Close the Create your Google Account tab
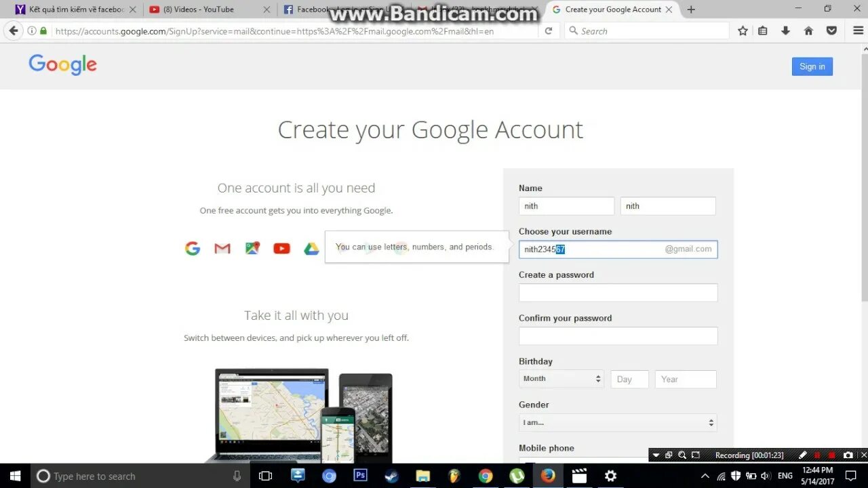This screenshot has width=868, height=488. [x=669, y=9]
